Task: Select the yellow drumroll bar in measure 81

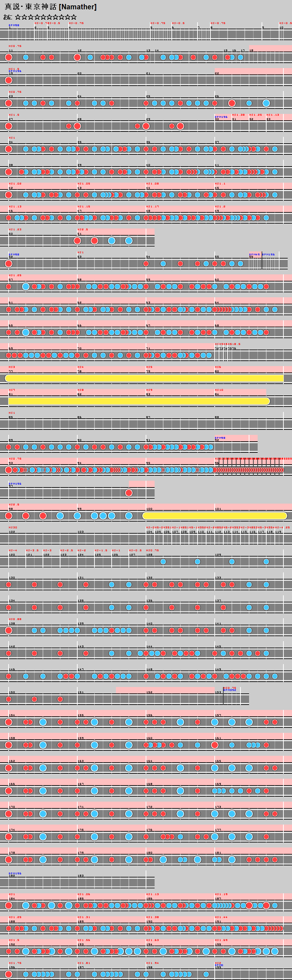Action: [139, 401]
